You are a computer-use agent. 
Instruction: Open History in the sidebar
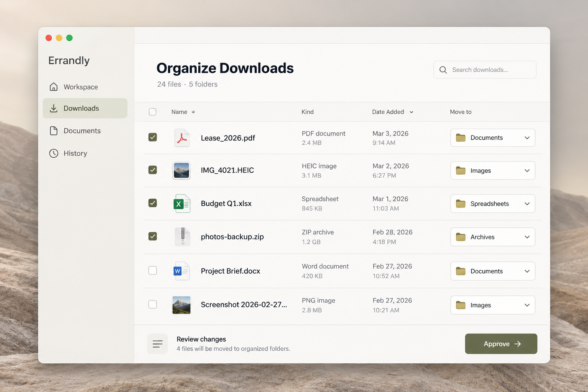[85, 153]
